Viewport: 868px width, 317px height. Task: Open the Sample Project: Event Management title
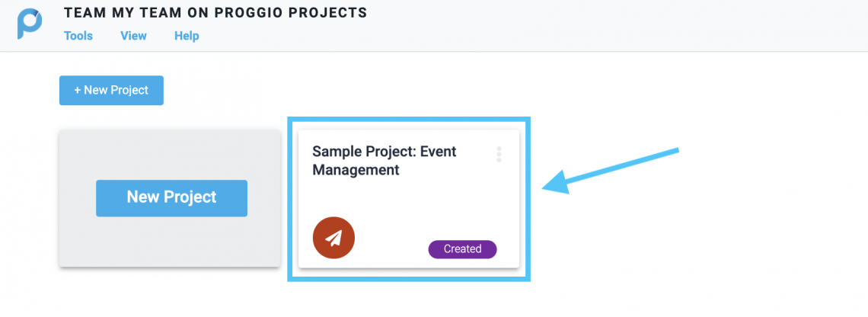(x=385, y=160)
